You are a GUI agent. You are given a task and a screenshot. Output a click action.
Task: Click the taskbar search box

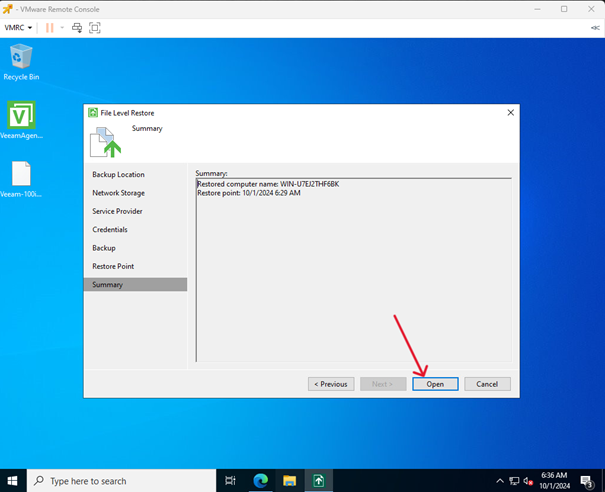(x=120, y=481)
